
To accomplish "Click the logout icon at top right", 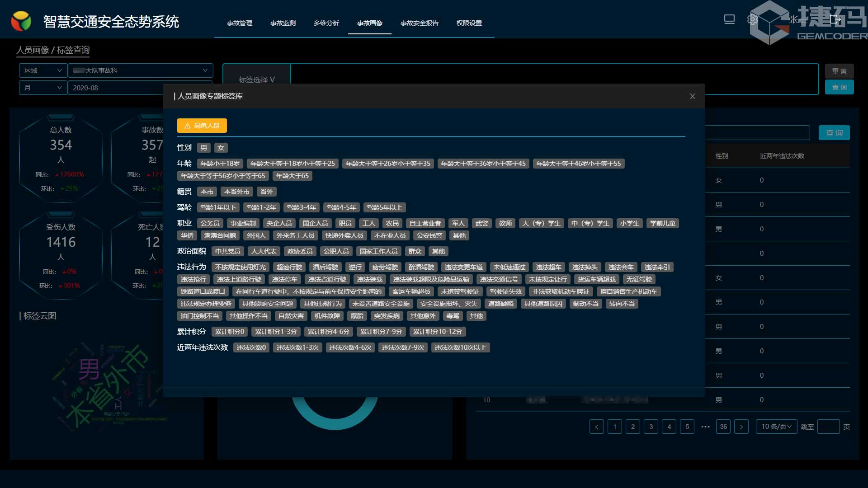I will 835,19.
